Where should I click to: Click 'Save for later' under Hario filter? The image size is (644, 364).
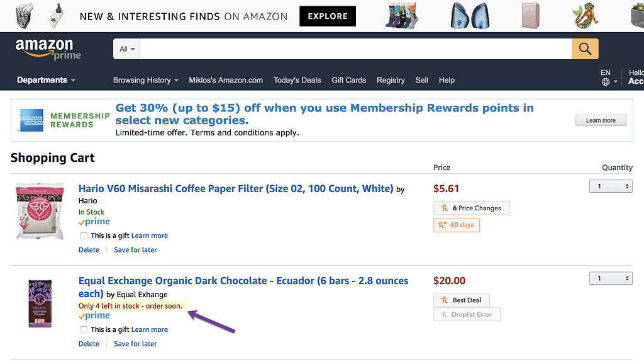coord(135,249)
